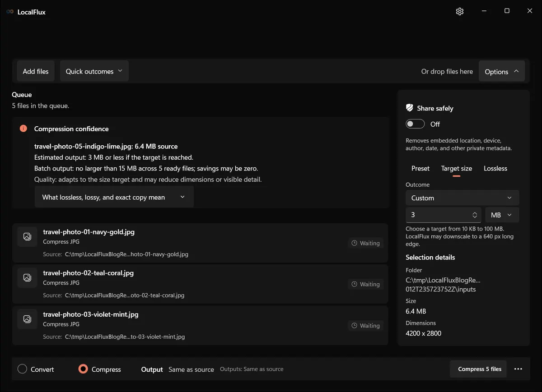
Task: Click the LocalFlux infinity logo icon
Action: (10, 12)
